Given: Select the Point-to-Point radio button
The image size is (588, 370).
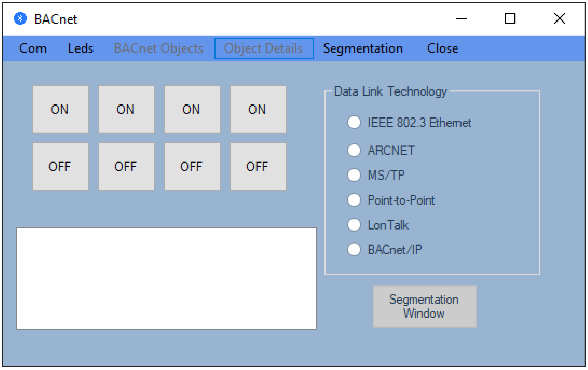Looking at the screenshot, I should coord(354,200).
